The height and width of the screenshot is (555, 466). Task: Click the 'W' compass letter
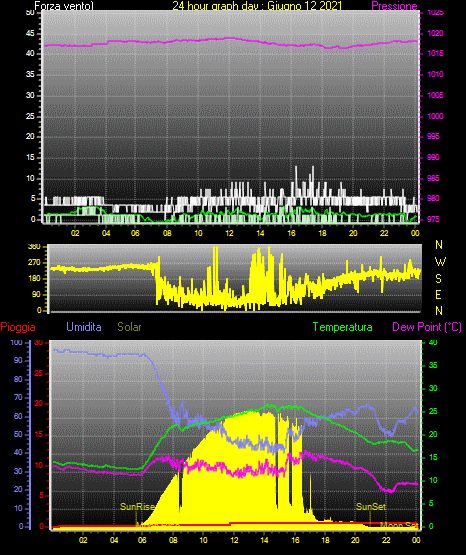(x=440, y=262)
